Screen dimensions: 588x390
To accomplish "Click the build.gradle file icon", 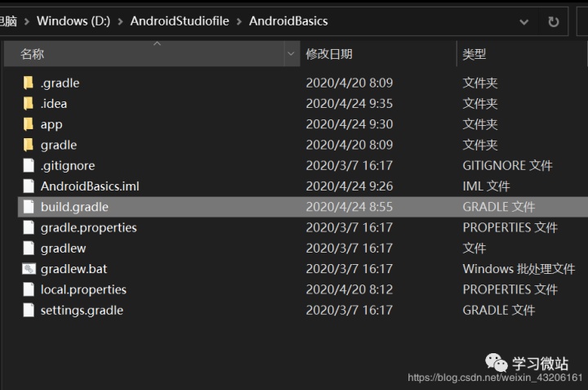I will pyautogui.click(x=29, y=207).
